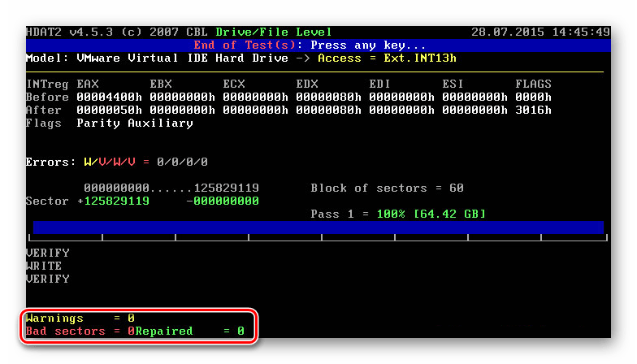Click the 'Parity Auxiliary' flags text
The width and height of the screenshot is (637, 364).
coord(135,123)
